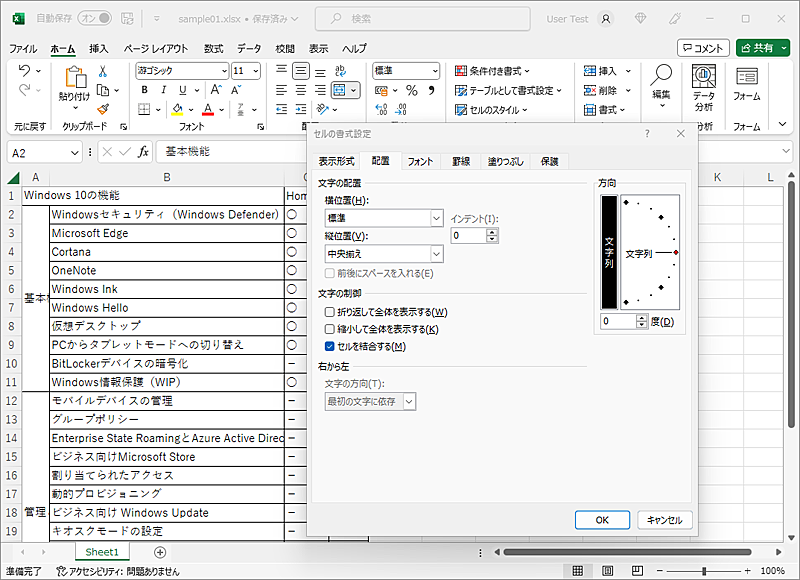This screenshot has height=580, width=800.
Task: Switch to the フォント tab in dialog
Action: (420, 161)
